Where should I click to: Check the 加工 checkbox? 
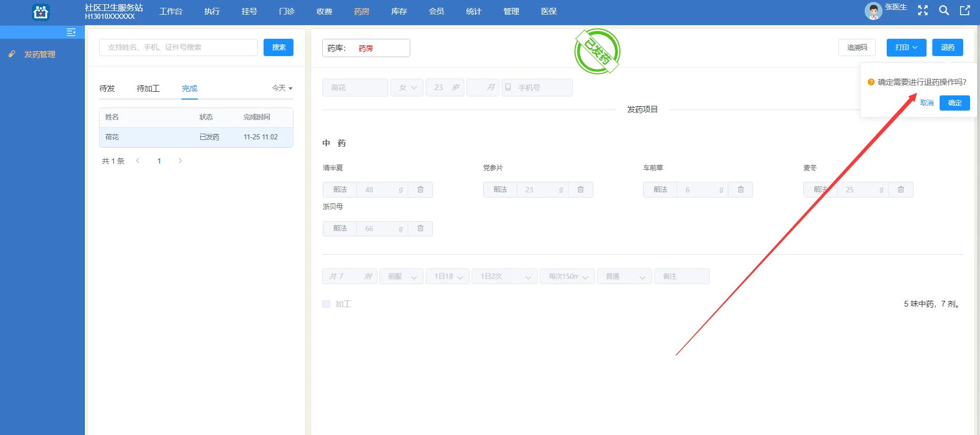pos(326,304)
